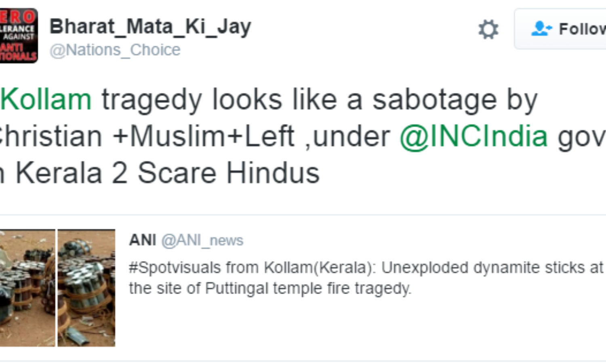Open the quoted ANI tweet text
Viewport: 606px width, 364px height.
tap(366, 278)
